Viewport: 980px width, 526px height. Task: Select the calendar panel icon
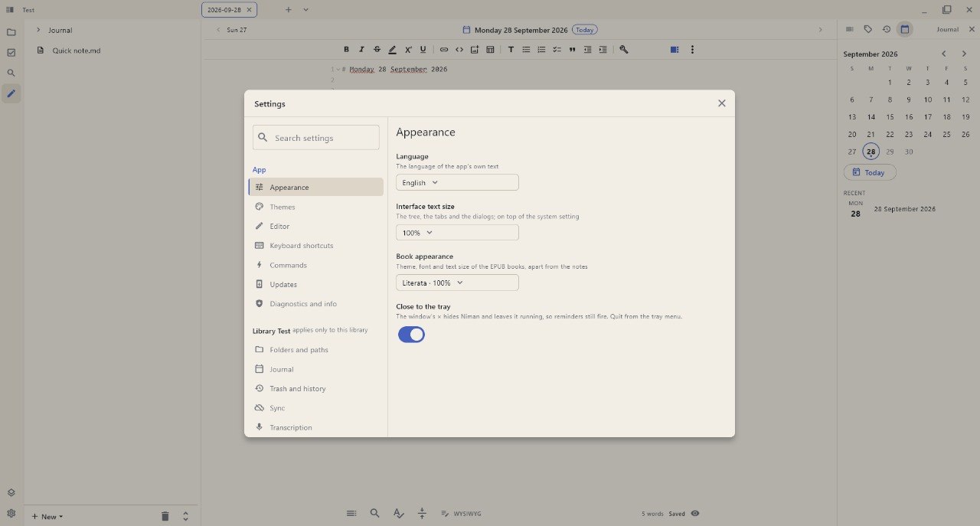click(x=905, y=29)
